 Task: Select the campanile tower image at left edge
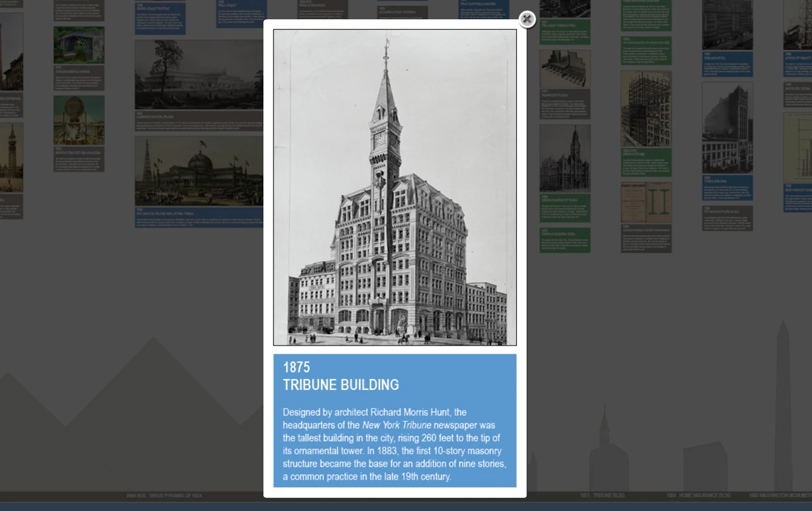(x=11, y=157)
